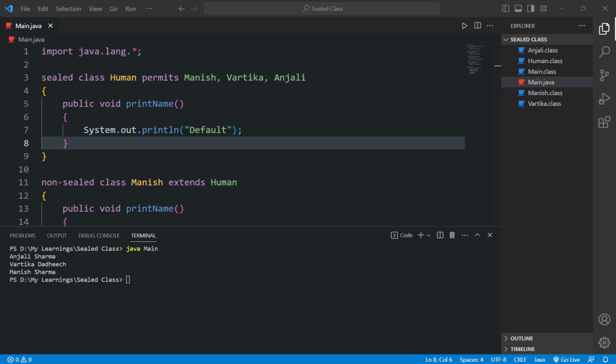The width and height of the screenshot is (616, 364).
Task: Open the Search panel from the activity bar
Action: click(x=604, y=52)
